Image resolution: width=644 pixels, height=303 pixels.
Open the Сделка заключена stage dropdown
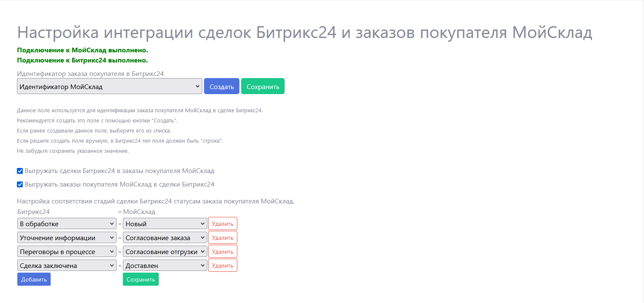pos(67,265)
